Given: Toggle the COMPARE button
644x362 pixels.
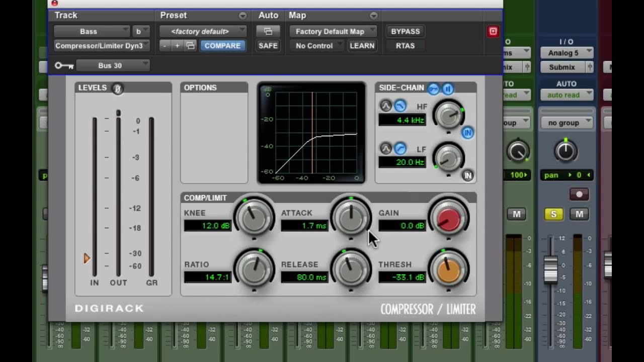Looking at the screenshot, I should coord(222,46).
